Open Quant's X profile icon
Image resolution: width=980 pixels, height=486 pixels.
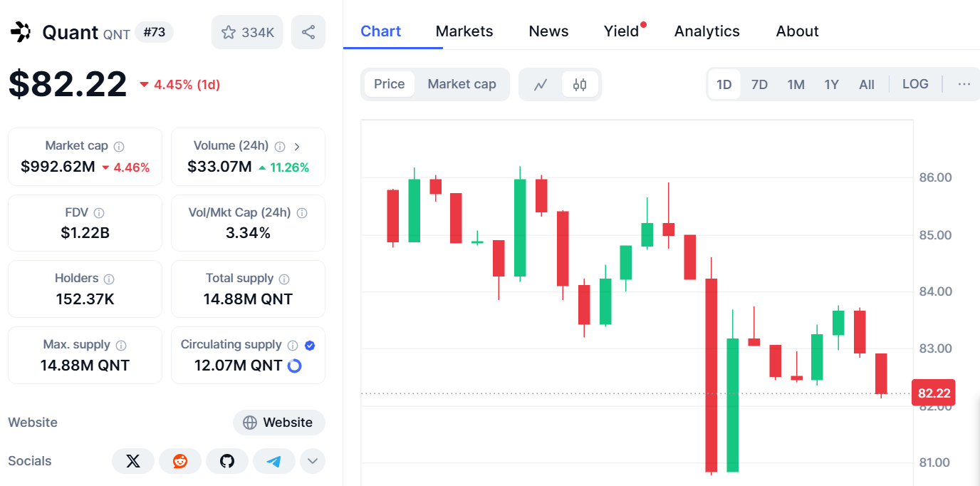133,460
